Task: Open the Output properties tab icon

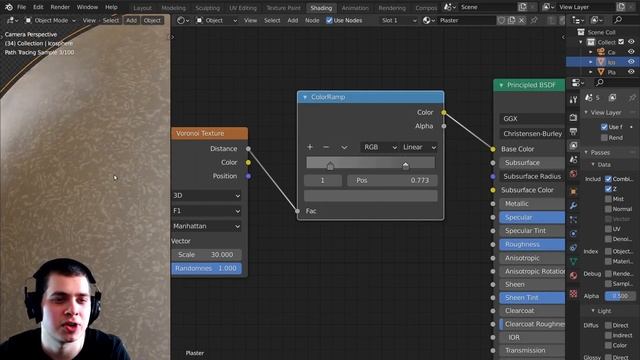Action: (573, 131)
